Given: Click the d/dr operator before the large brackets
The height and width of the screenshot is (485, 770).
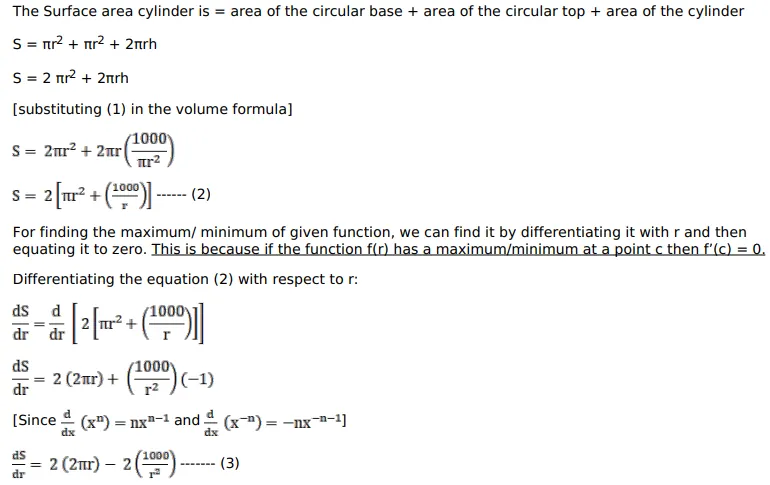Looking at the screenshot, I should pyautogui.click(x=58, y=322).
